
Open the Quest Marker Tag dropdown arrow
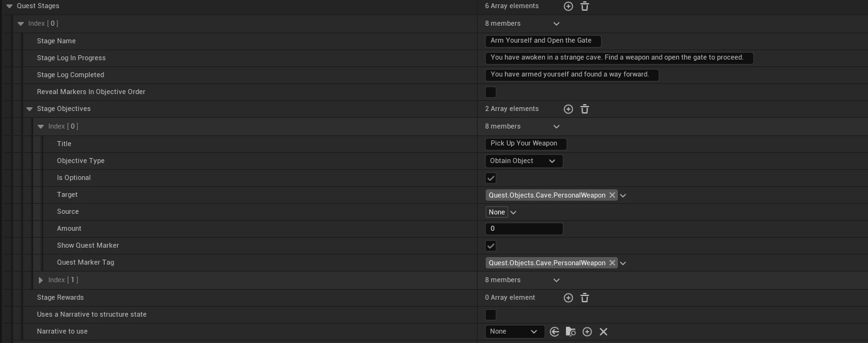point(622,263)
